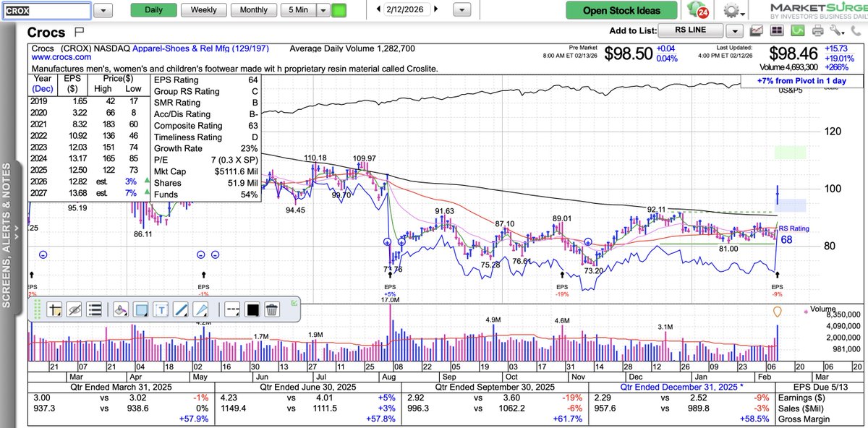Image resolution: width=868 pixels, height=428 pixels.
Task: Click the alerts bell with the 24 badge
Action: 699,10
